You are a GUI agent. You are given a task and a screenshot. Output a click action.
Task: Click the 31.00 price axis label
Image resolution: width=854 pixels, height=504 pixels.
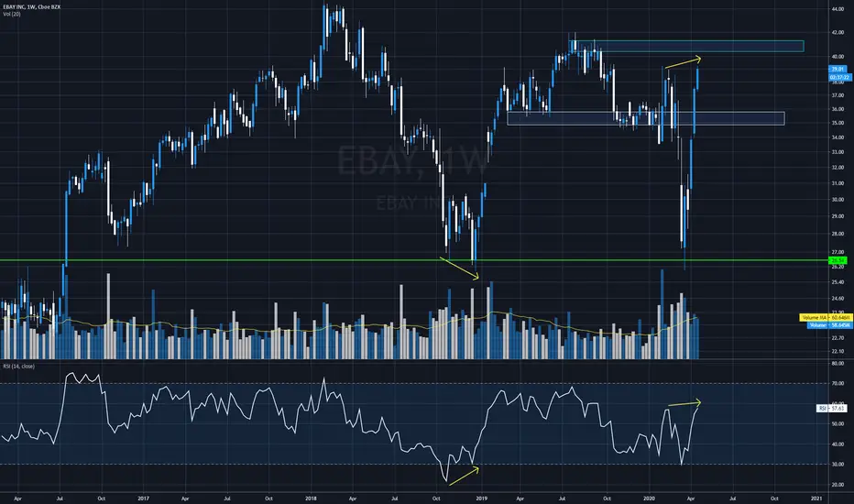click(x=838, y=183)
